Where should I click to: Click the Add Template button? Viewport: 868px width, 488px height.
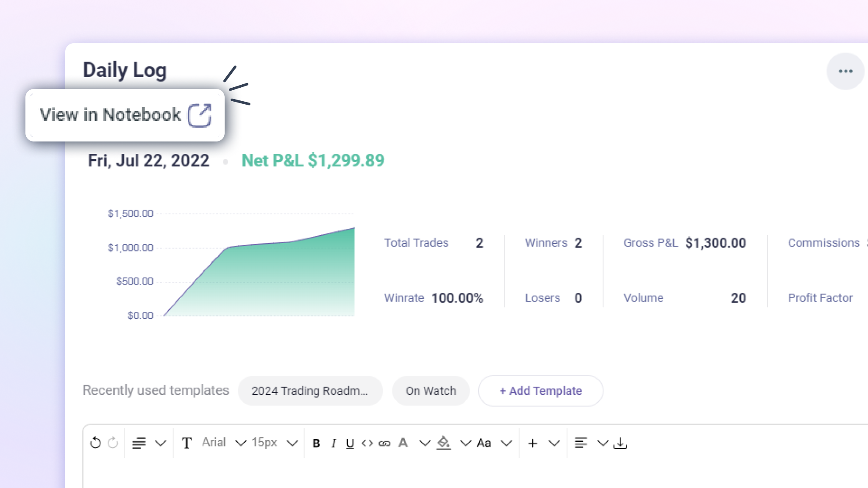(x=540, y=391)
